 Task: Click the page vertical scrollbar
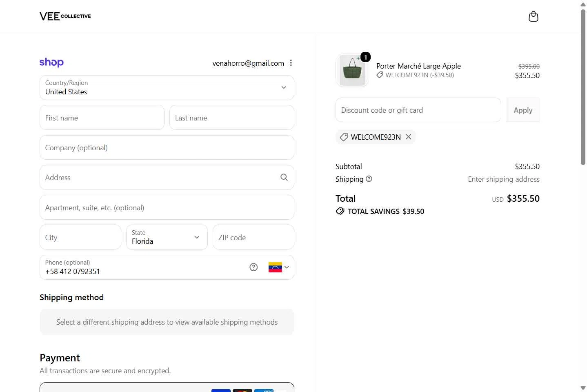tap(583, 87)
